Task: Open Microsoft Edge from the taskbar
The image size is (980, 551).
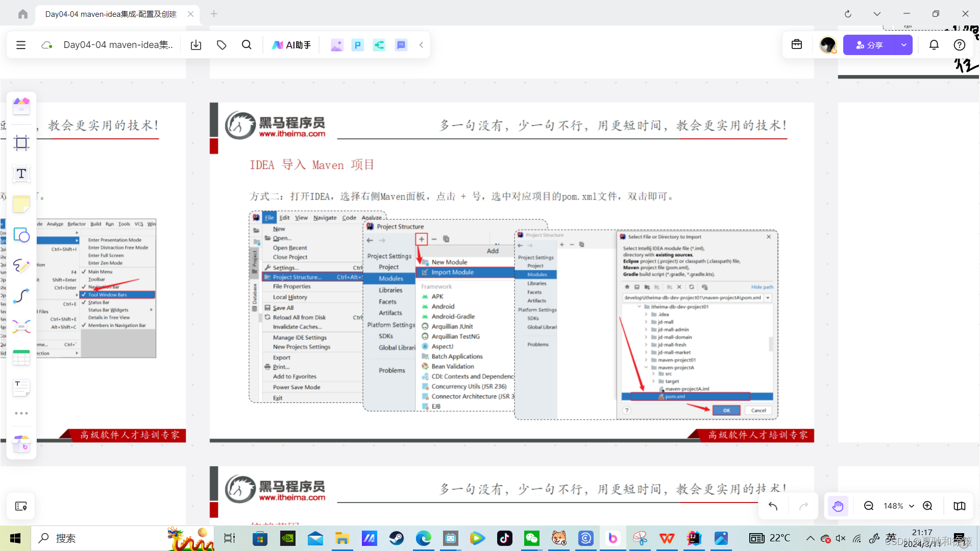Action: [x=423, y=538]
